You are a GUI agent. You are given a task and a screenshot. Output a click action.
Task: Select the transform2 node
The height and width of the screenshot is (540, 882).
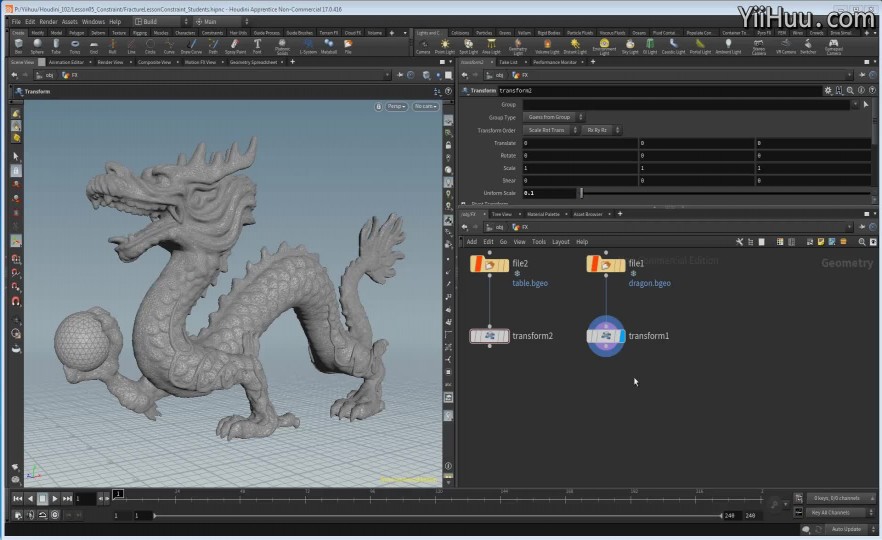tap(490, 336)
